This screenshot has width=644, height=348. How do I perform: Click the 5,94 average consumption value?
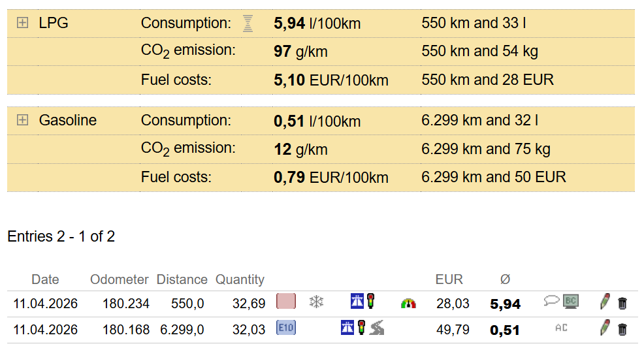pyautogui.click(x=505, y=304)
